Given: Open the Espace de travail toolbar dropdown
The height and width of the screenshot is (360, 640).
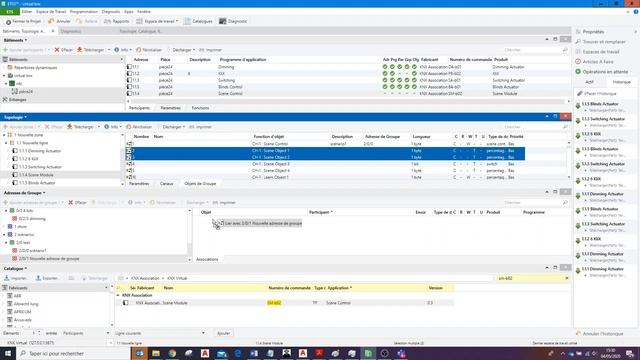Looking at the screenshot, I should click(x=157, y=21).
